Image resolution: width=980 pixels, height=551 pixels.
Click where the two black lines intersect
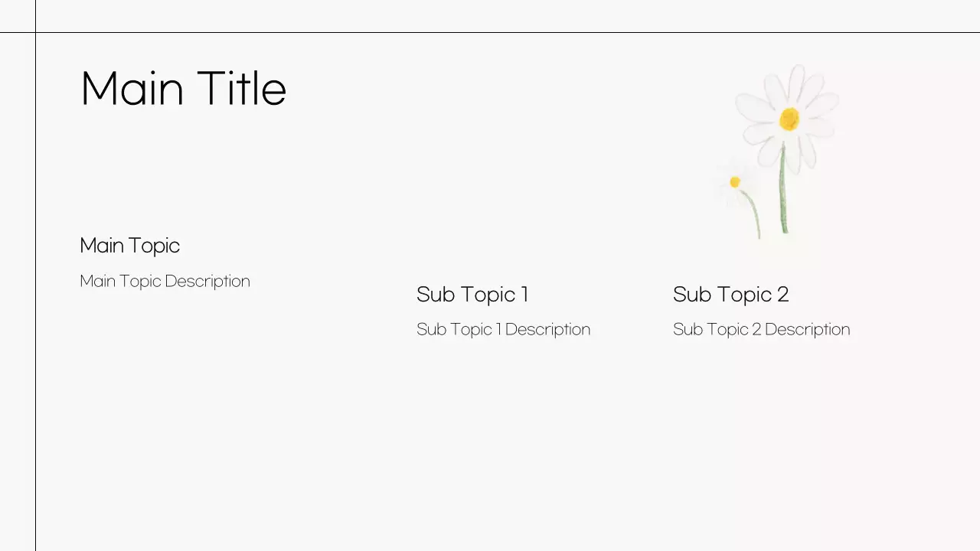pos(35,32)
